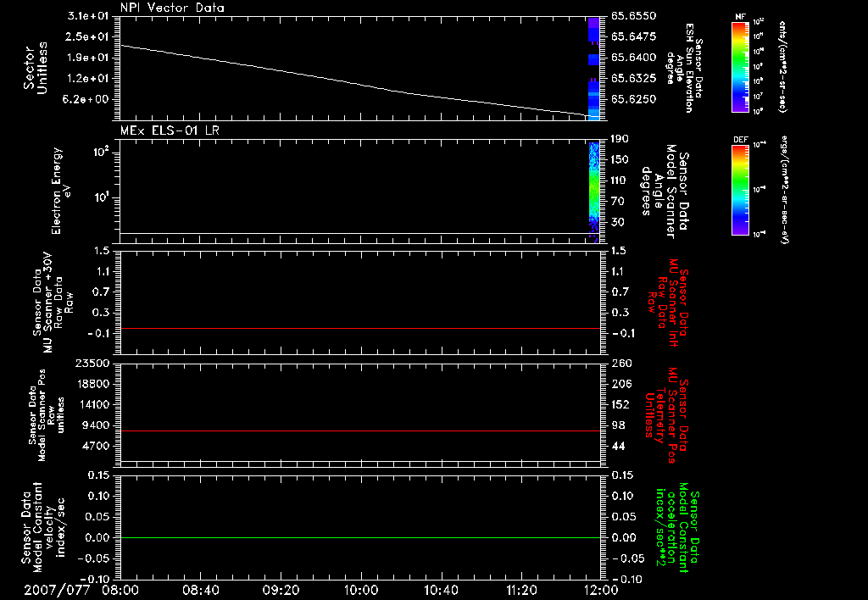
Task: Click the "ergs/(cm**2-sr-sec-eV)" colorbar unit label
Action: [x=783, y=190]
